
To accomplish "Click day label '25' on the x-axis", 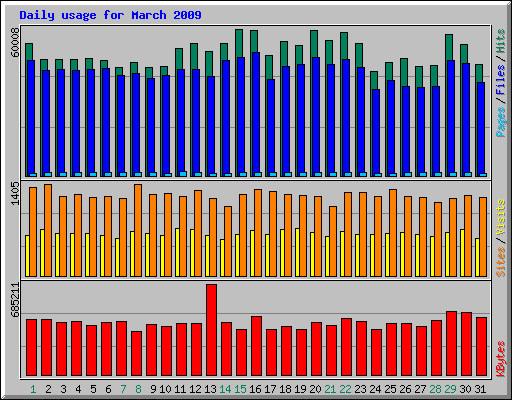I will pyautogui.click(x=390, y=389).
